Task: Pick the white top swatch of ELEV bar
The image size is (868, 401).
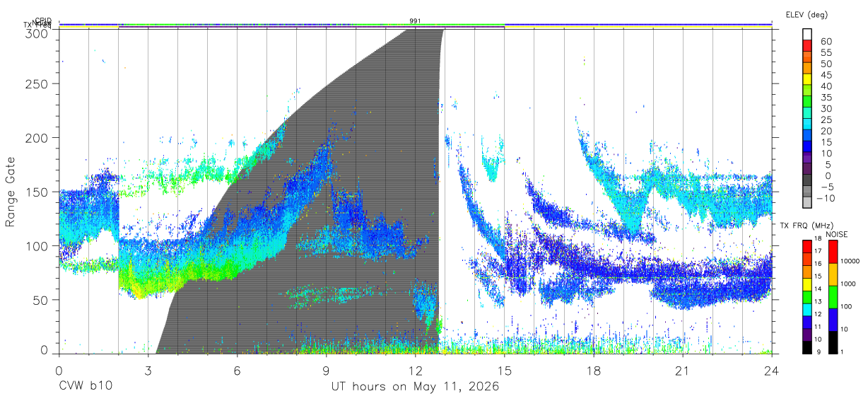Action: click(807, 34)
